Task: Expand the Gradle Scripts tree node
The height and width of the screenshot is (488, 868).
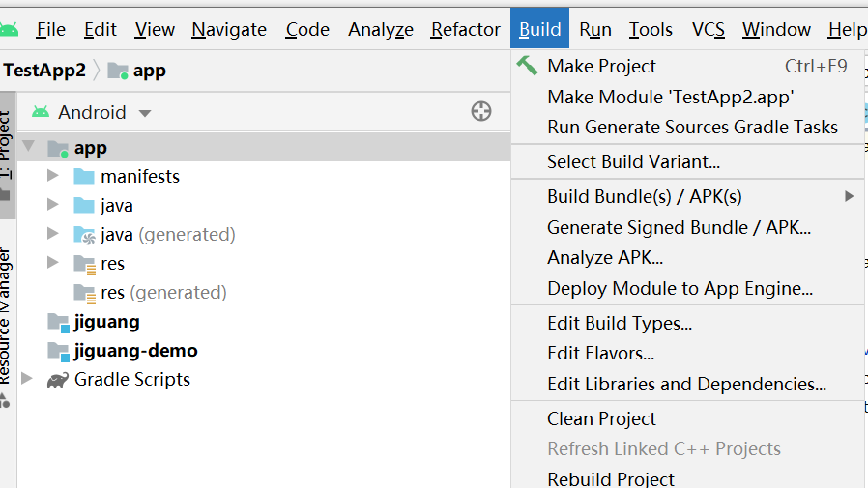Action: [x=27, y=379]
